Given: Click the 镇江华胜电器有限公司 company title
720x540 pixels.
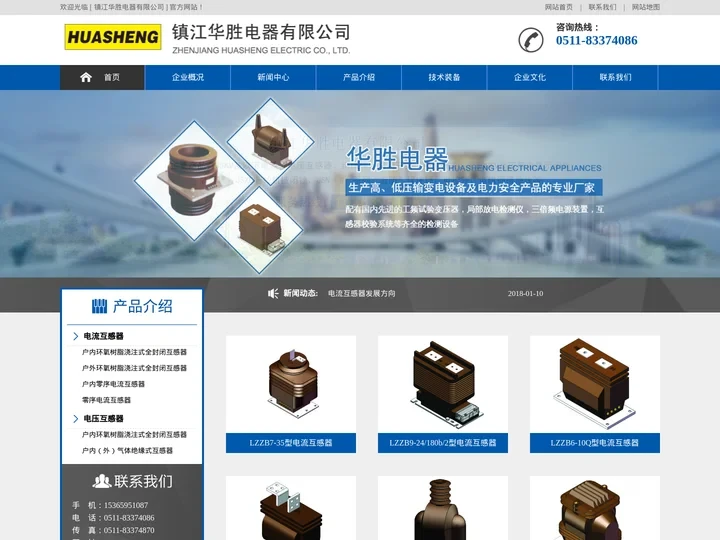Looking at the screenshot, I should [261, 32].
